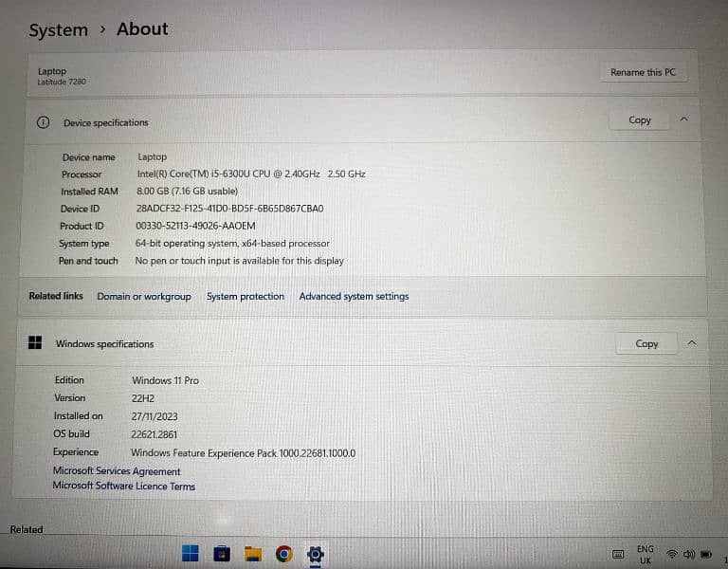This screenshot has width=728, height=569.
Task: Copy the Windows specifications
Action: 646,343
